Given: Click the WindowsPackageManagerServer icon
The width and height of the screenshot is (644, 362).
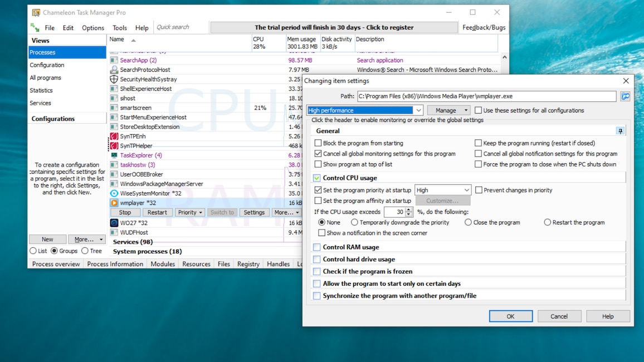Looking at the screenshot, I should [114, 184].
